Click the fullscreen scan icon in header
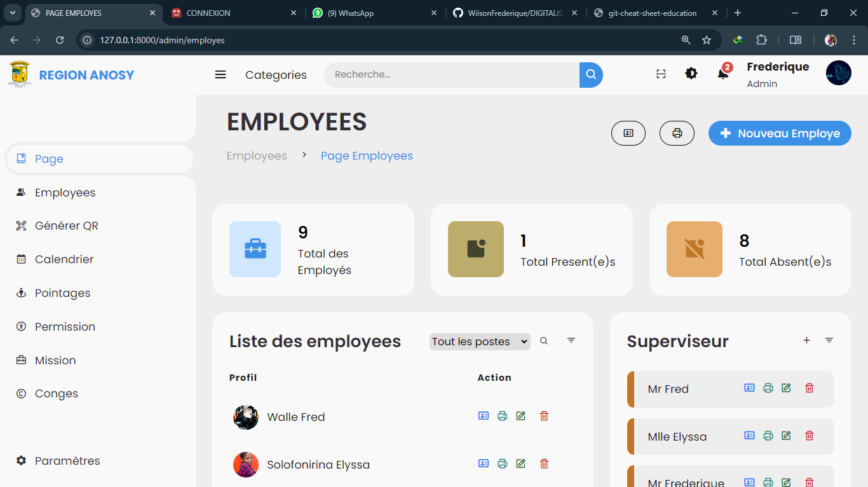Image resolution: width=868 pixels, height=487 pixels. coord(661,74)
